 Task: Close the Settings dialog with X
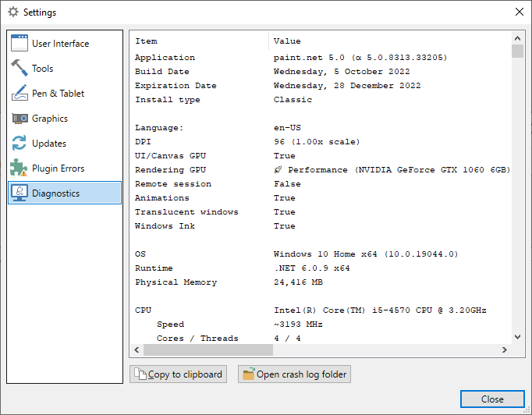pos(519,12)
